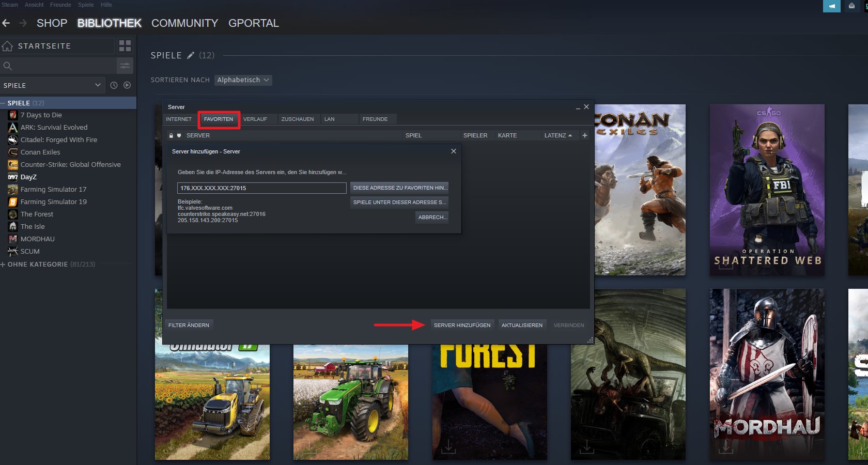868x465 pixels.
Task: Open the Alphabetisch sort dropdown
Action: coord(243,80)
